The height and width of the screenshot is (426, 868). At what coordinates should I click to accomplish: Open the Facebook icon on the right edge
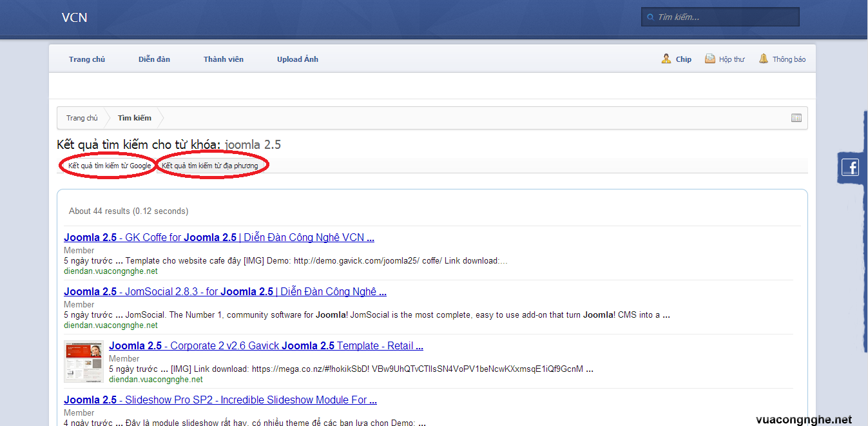pos(851,167)
